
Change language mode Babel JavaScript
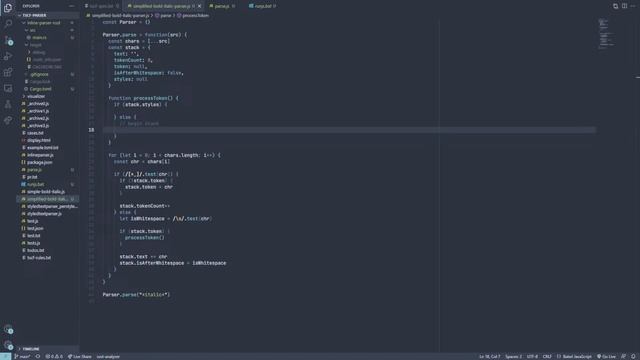(x=574, y=356)
